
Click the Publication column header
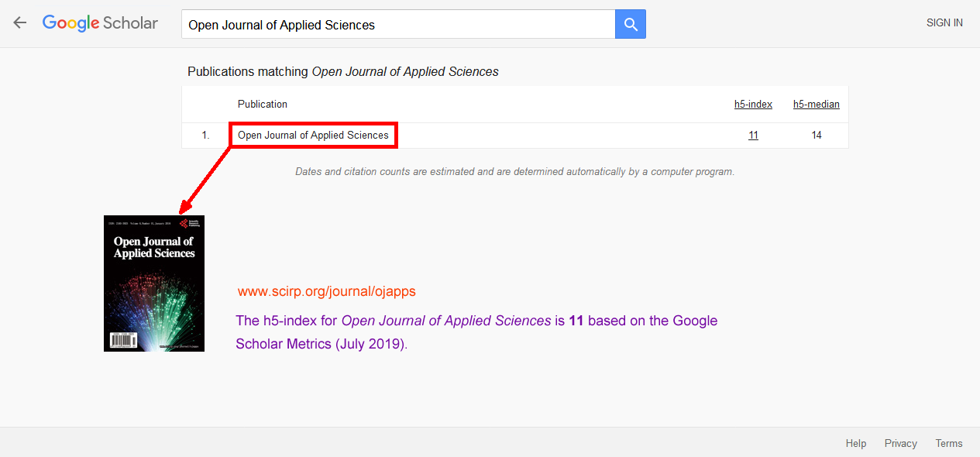[263, 105]
